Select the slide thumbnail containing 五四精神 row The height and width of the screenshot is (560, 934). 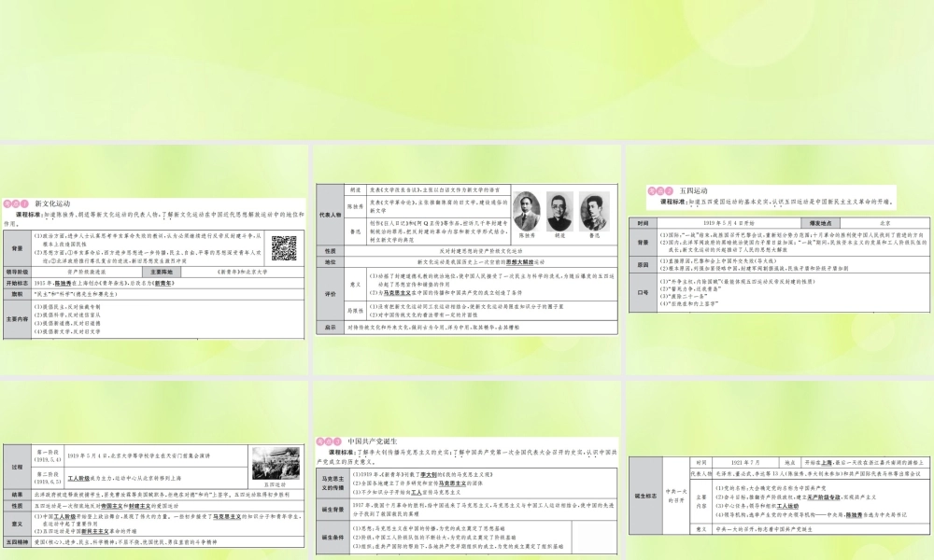(x=154, y=470)
